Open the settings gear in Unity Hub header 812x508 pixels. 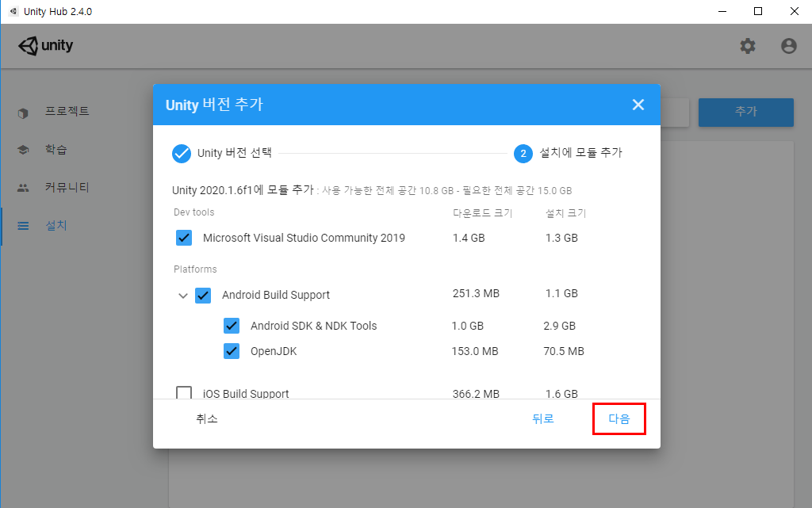point(747,46)
